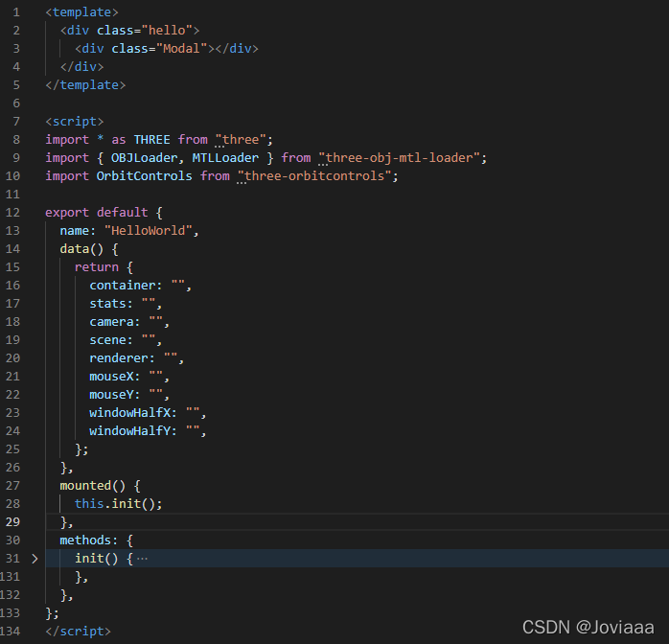Click the return keyword
This screenshot has width=669, height=644.
[x=97, y=267]
